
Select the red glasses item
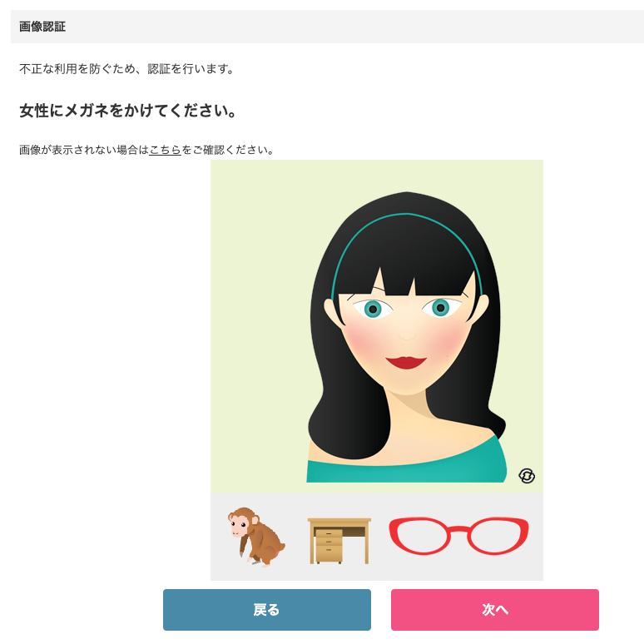tap(458, 536)
